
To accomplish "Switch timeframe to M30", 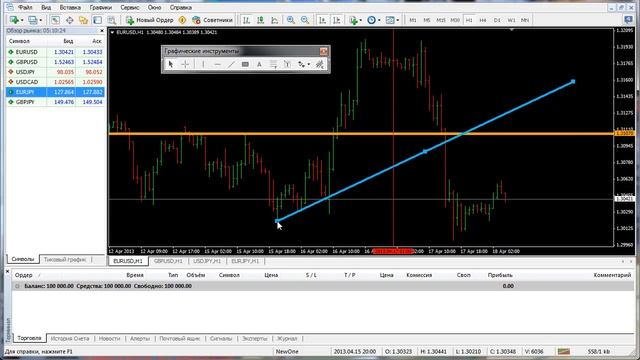I will click(455, 20).
